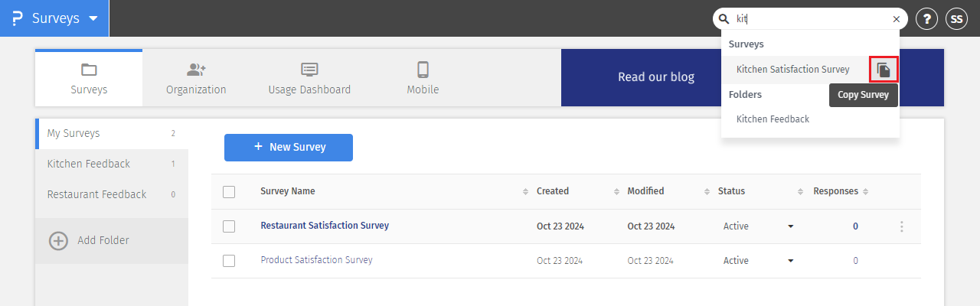980x306 pixels.
Task: Select Kitchen Feedback folder in search results
Action: [773, 119]
